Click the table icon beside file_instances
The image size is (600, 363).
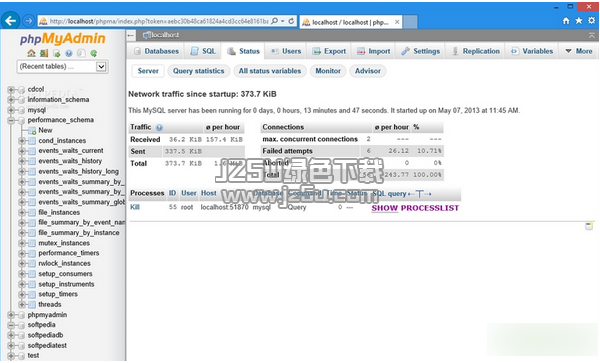(x=32, y=213)
